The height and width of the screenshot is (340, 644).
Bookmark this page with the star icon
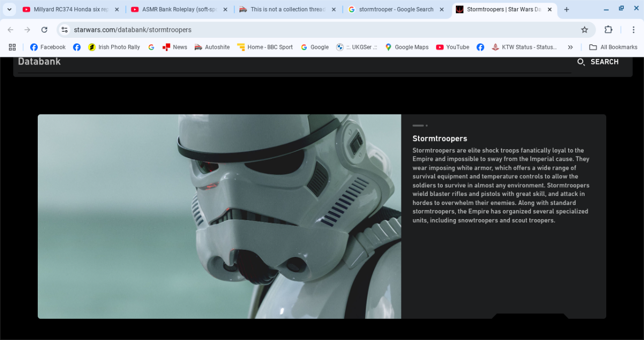click(x=584, y=30)
